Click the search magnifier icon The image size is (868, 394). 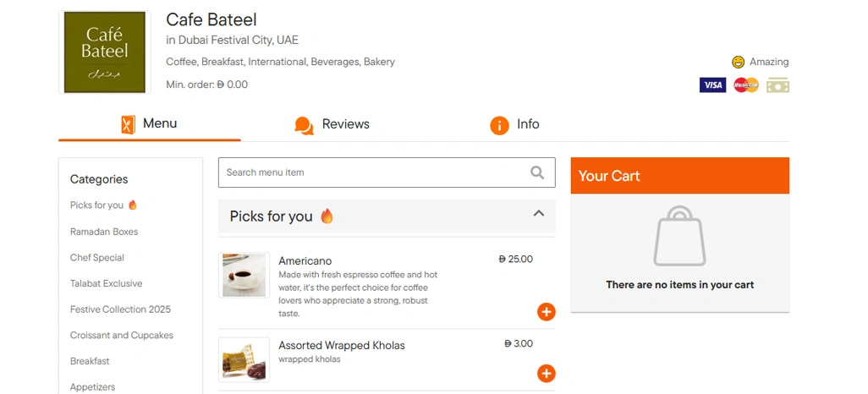[537, 172]
